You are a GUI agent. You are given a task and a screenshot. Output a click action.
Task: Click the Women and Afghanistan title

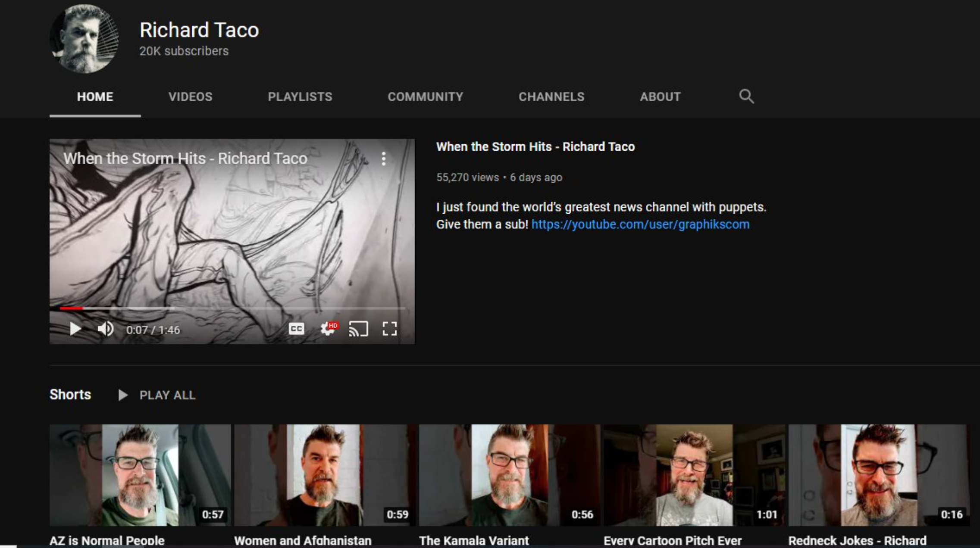(x=303, y=541)
